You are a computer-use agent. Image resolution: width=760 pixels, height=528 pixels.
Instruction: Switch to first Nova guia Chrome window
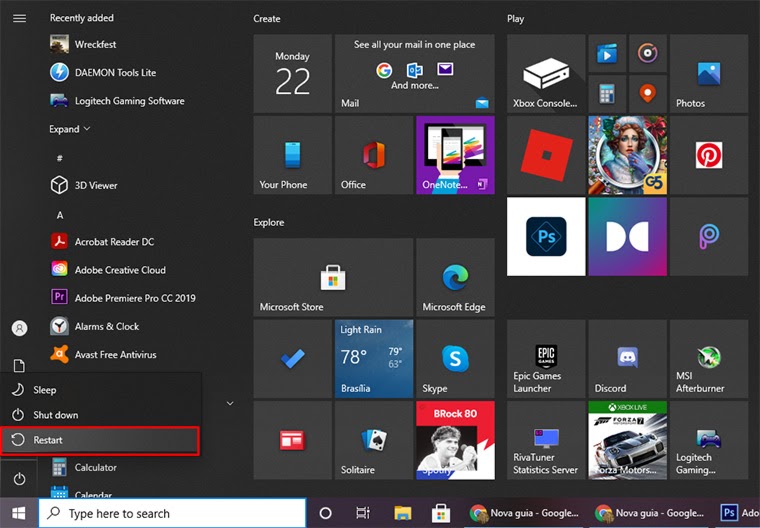(x=525, y=513)
